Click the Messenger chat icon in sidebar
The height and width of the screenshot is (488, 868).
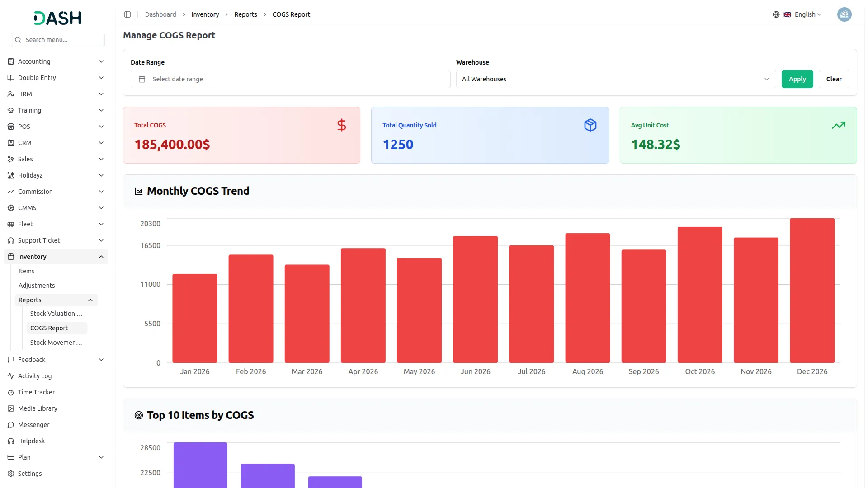[11, 425]
